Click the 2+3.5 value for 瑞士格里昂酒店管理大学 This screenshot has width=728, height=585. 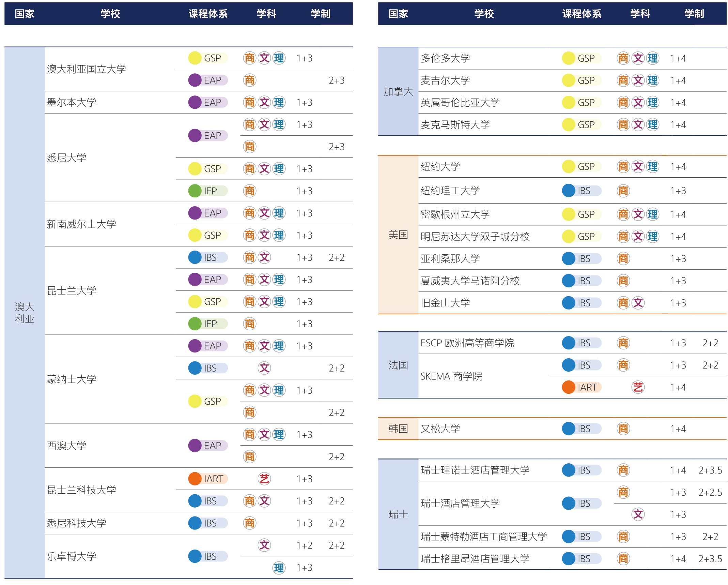710,558
